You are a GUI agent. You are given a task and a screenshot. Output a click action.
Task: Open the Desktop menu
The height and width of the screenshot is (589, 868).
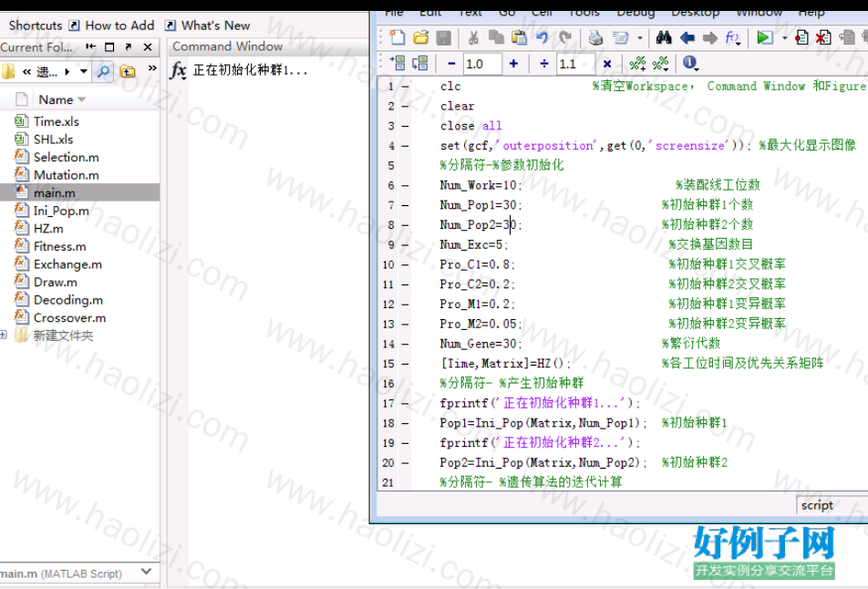696,13
